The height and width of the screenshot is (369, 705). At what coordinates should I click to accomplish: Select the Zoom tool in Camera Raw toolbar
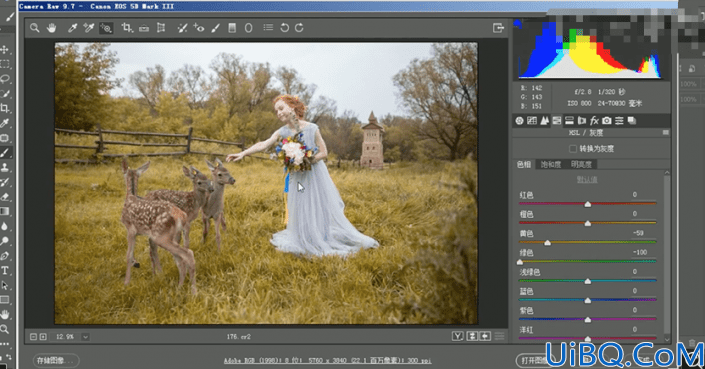coord(35,28)
